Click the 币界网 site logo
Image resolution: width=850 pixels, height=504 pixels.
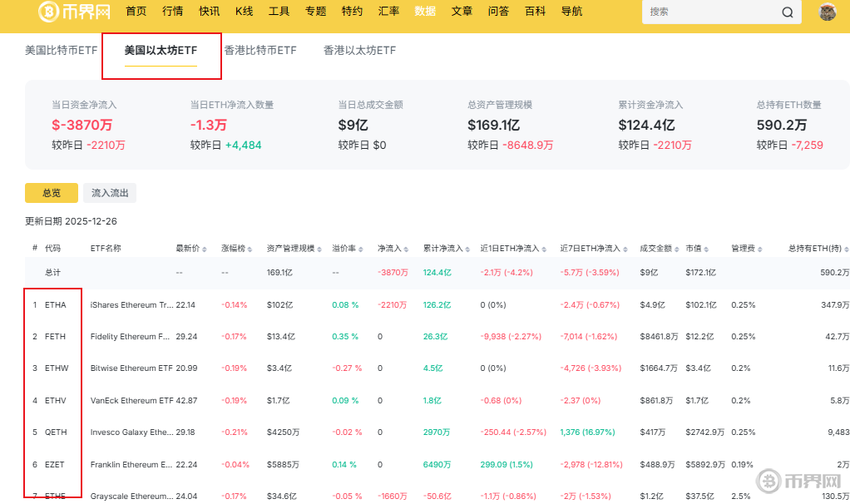click(x=74, y=12)
